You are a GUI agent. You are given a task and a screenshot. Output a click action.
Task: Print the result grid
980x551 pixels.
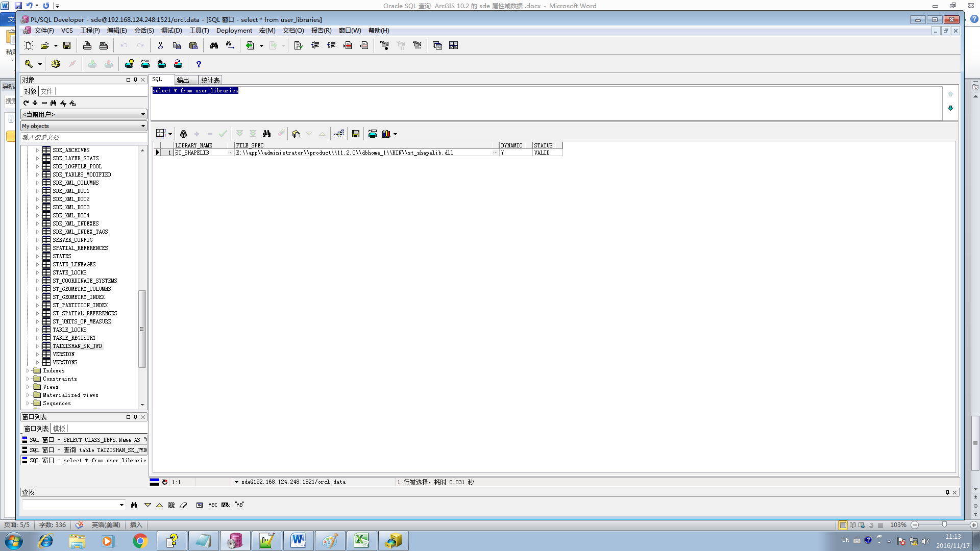point(373,134)
